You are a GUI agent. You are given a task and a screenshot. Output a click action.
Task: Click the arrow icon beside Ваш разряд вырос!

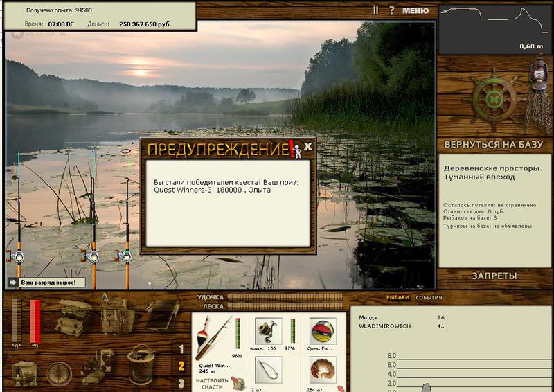pos(14,283)
